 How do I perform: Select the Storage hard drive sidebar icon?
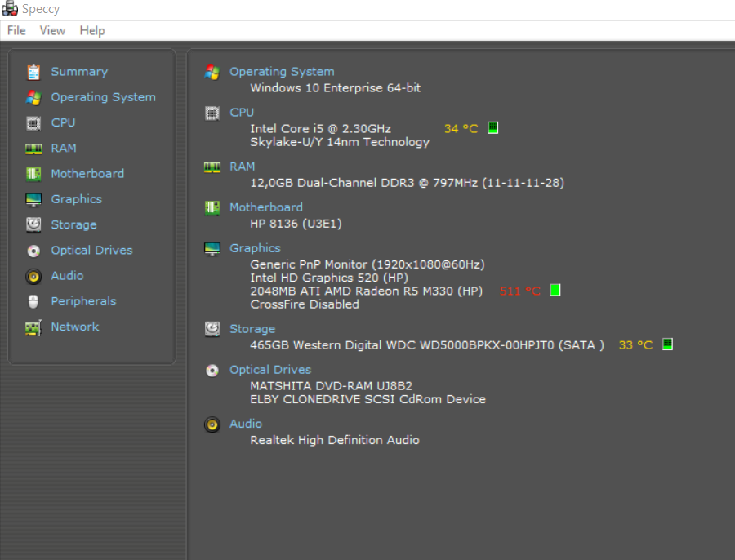tap(33, 225)
